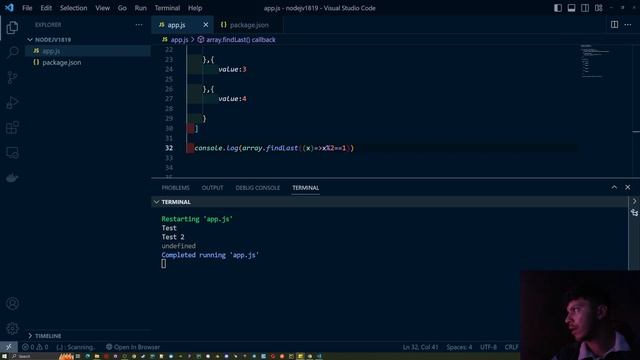
Task: Open the Terminal menu
Action: (167, 8)
